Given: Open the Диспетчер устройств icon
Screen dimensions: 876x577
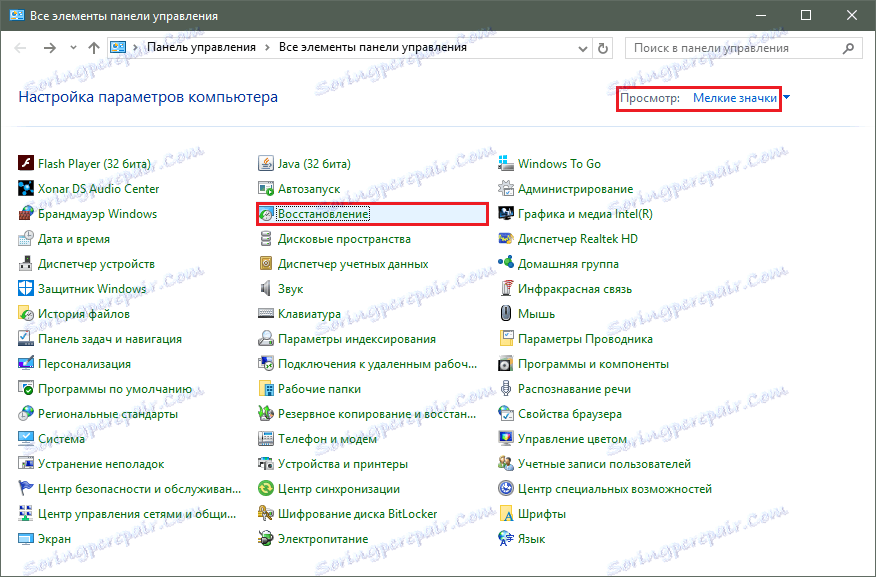Looking at the screenshot, I should click(26, 264).
